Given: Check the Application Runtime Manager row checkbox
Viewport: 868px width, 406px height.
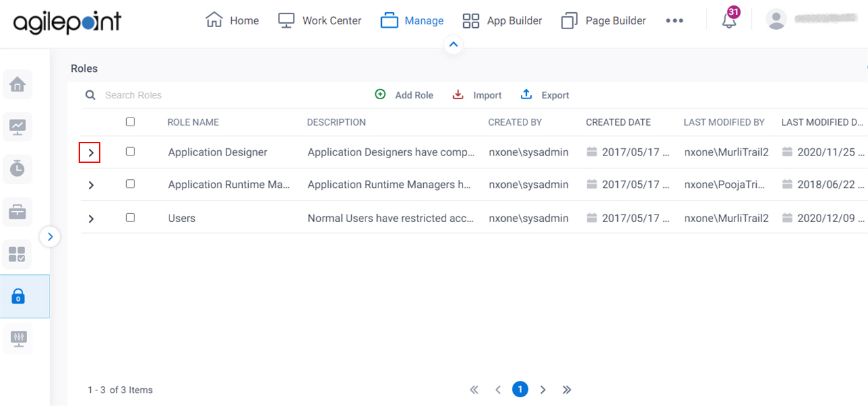Looking at the screenshot, I should coord(130,183).
